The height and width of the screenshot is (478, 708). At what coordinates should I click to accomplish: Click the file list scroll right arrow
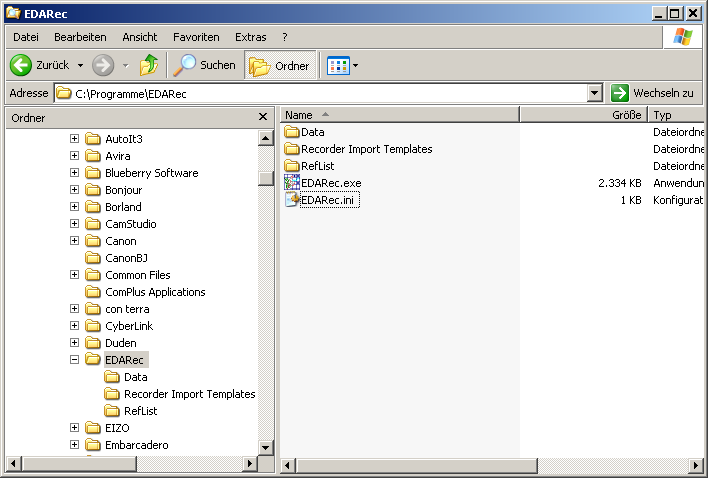(x=695, y=465)
